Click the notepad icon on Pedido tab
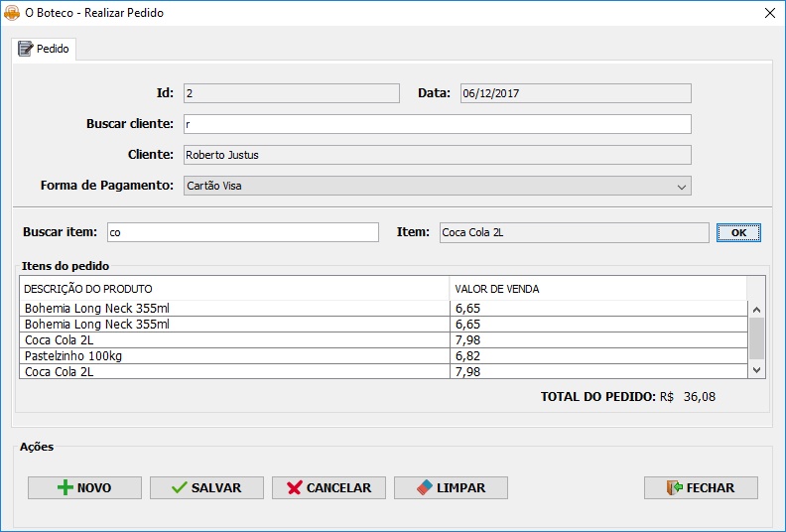Viewport: 786px width, 532px height. pyautogui.click(x=25, y=49)
